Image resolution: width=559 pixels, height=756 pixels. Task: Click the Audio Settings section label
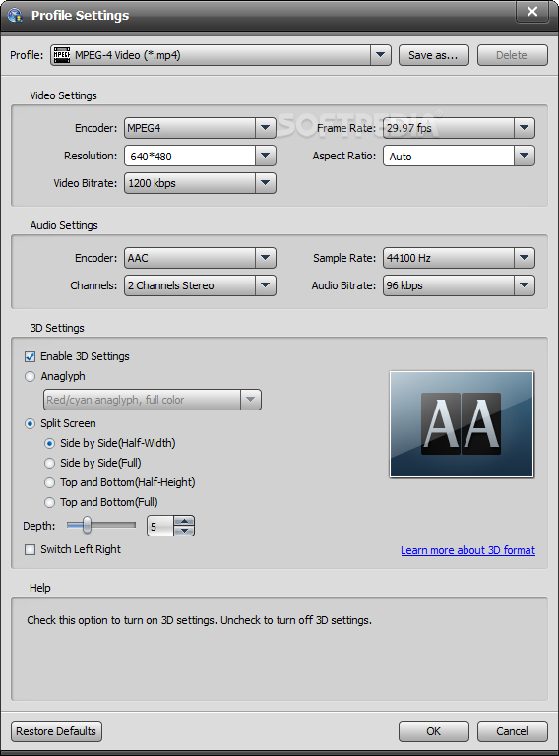64,225
